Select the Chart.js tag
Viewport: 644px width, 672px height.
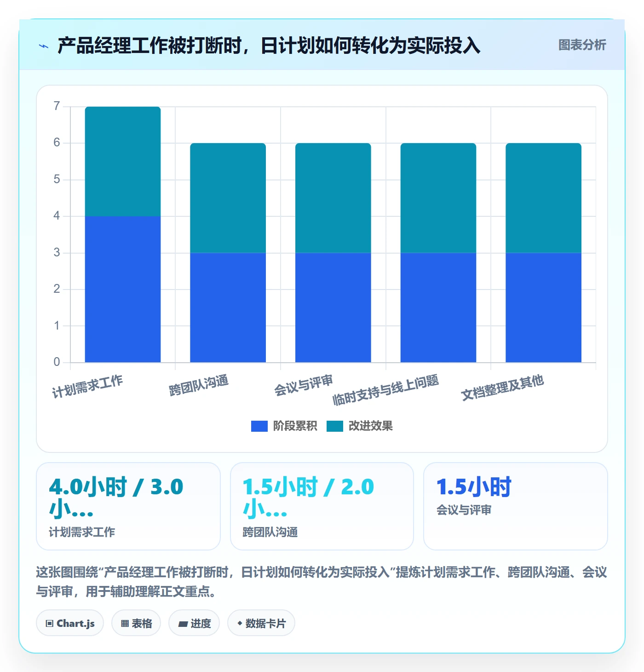point(70,623)
